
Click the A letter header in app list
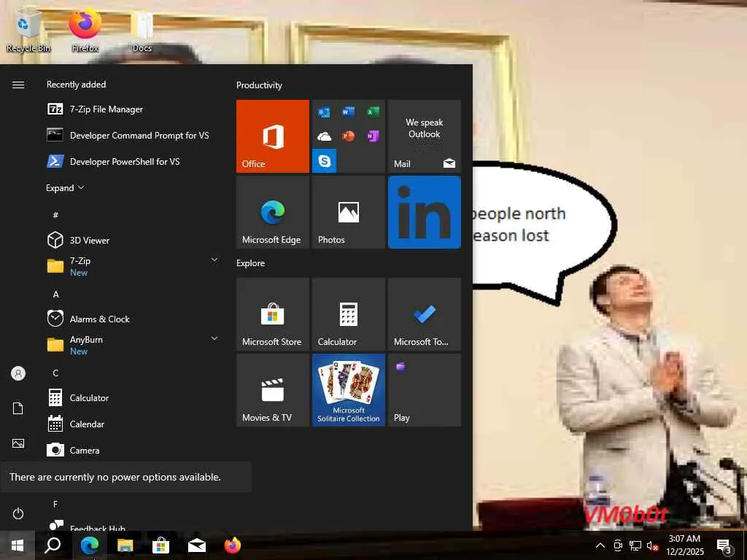click(x=55, y=295)
